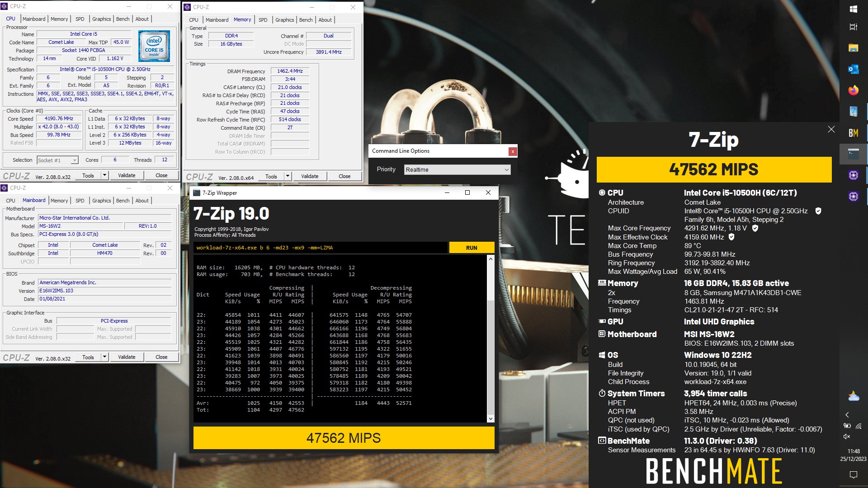Viewport: 868px width, 488px height.
Task: Click the CPU-Z title icon of Mainboard window
Action: [x=5, y=188]
